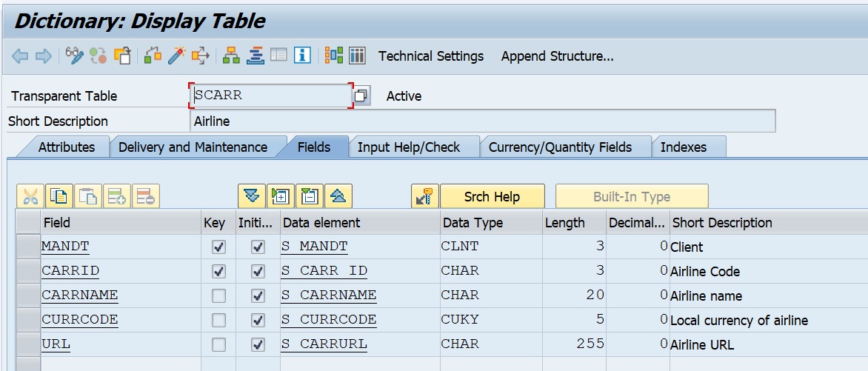Viewport: 868px width, 371px height.
Task: Click the Data element column header
Action: tap(360, 223)
